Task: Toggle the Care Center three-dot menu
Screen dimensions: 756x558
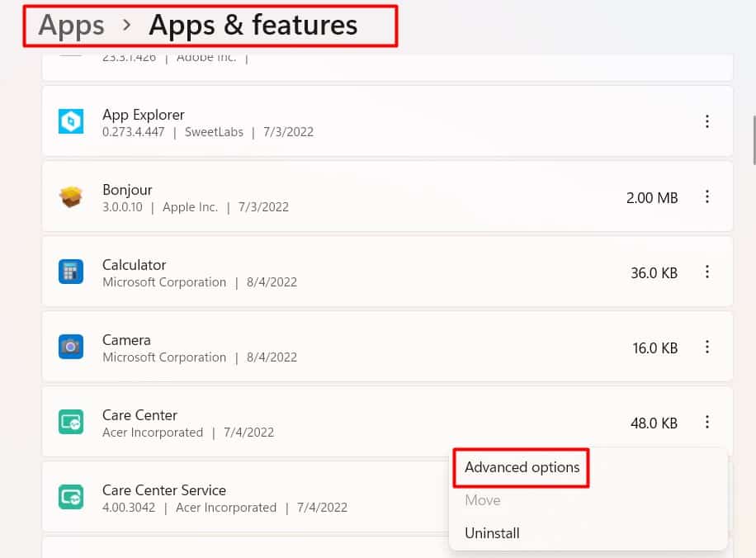Action: click(x=706, y=422)
